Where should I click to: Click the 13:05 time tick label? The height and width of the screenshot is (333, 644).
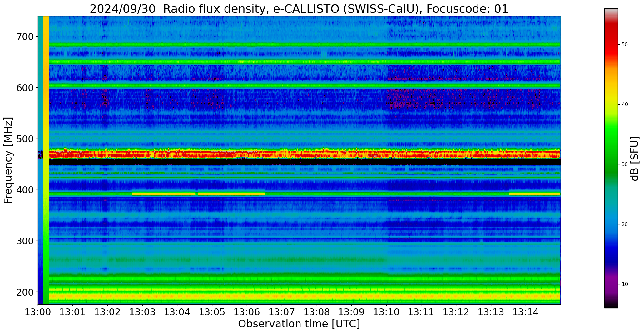click(x=212, y=312)
